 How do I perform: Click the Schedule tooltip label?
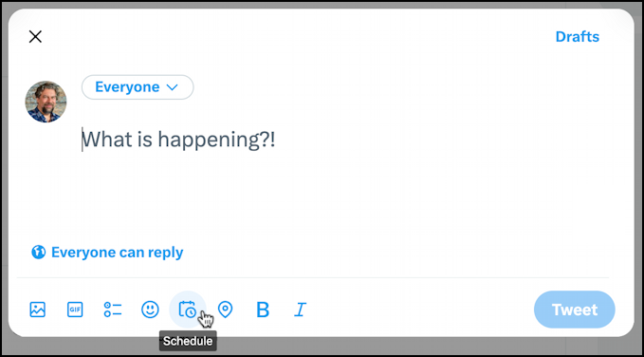(x=188, y=341)
